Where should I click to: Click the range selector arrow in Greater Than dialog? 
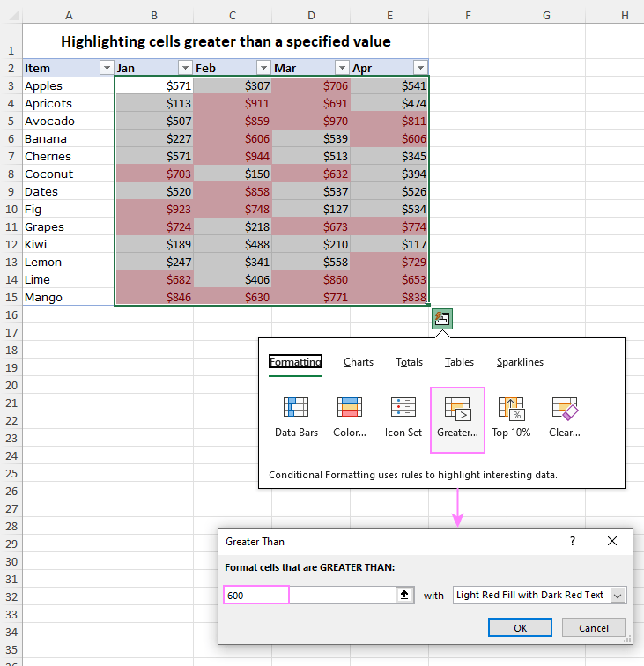tap(404, 595)
